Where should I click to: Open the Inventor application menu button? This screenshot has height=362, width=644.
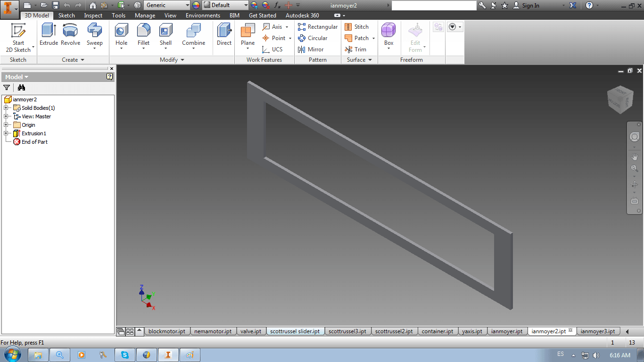[x=9, y=8]
